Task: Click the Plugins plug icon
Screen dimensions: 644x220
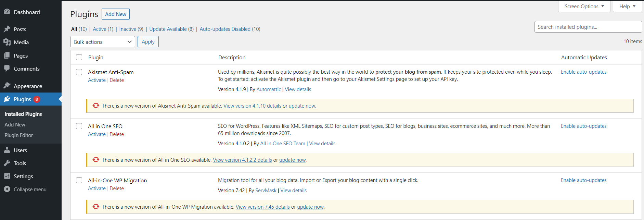Action: tap(7, 99)
